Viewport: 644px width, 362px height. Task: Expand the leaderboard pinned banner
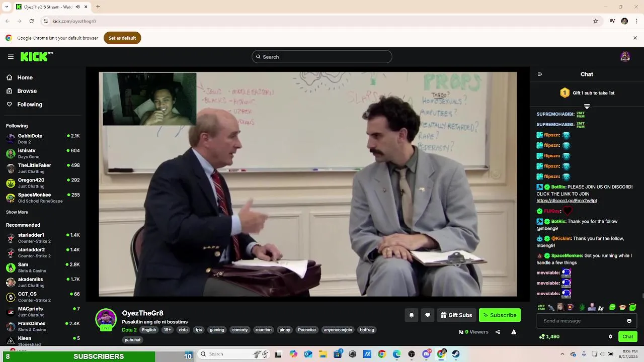tap(587, 106)
